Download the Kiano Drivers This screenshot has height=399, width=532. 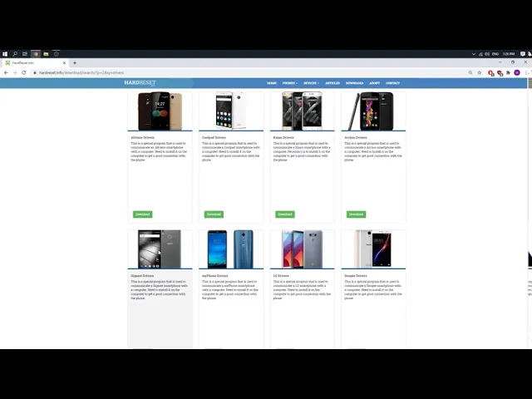(285, 214)
